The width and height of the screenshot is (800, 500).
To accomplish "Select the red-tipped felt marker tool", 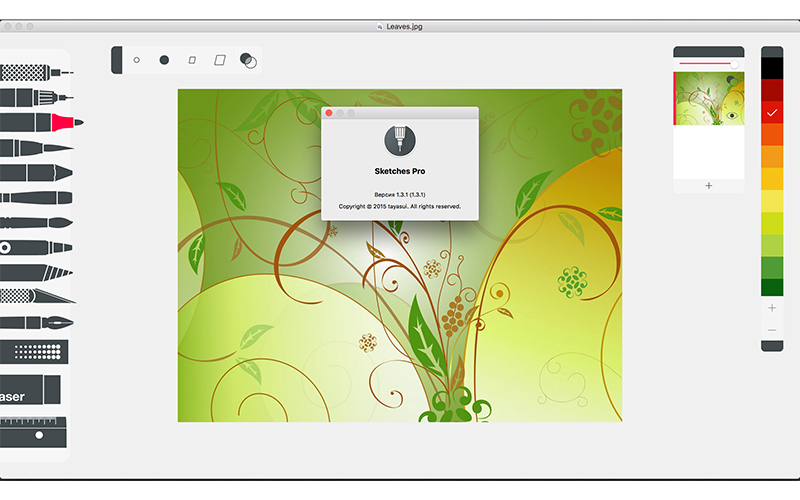I will click(x=41, y=122).
